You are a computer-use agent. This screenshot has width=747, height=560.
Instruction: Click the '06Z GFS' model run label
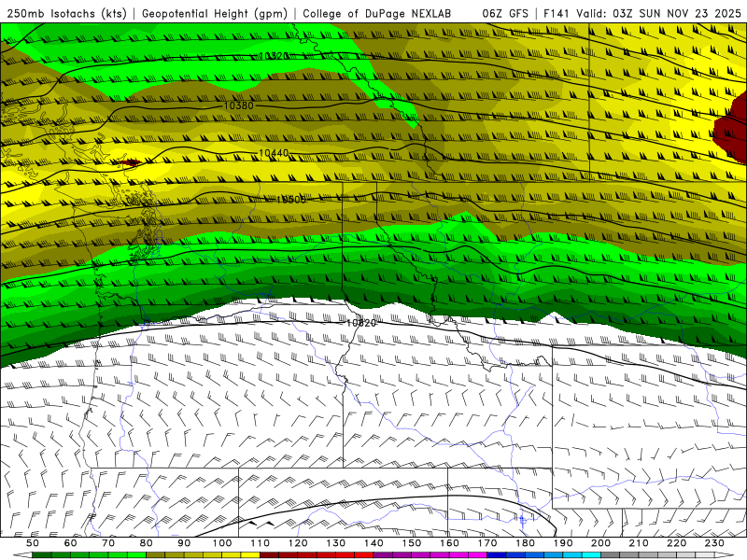(x=505, y=14)
